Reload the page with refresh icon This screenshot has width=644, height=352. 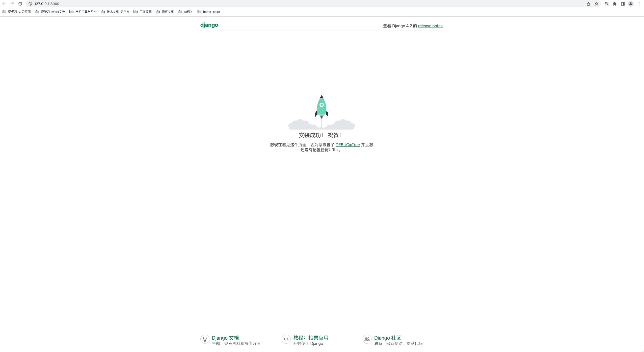click(20, 4)
